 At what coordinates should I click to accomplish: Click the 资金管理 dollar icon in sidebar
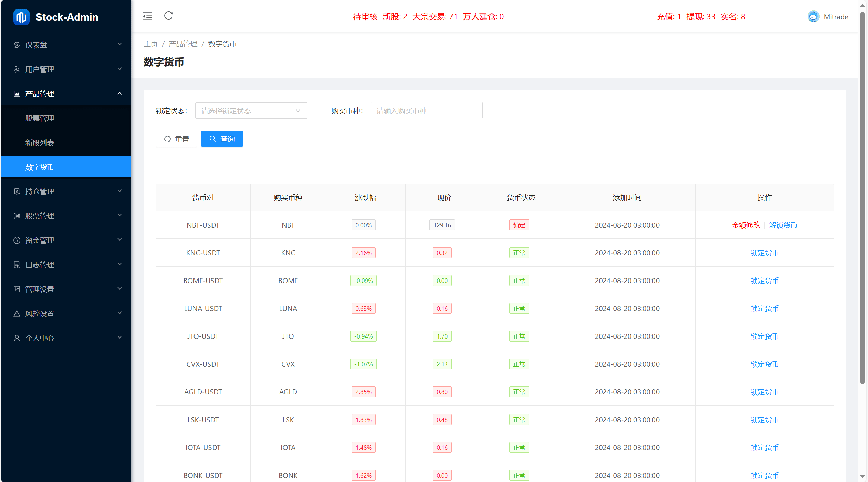coord(17,240)
